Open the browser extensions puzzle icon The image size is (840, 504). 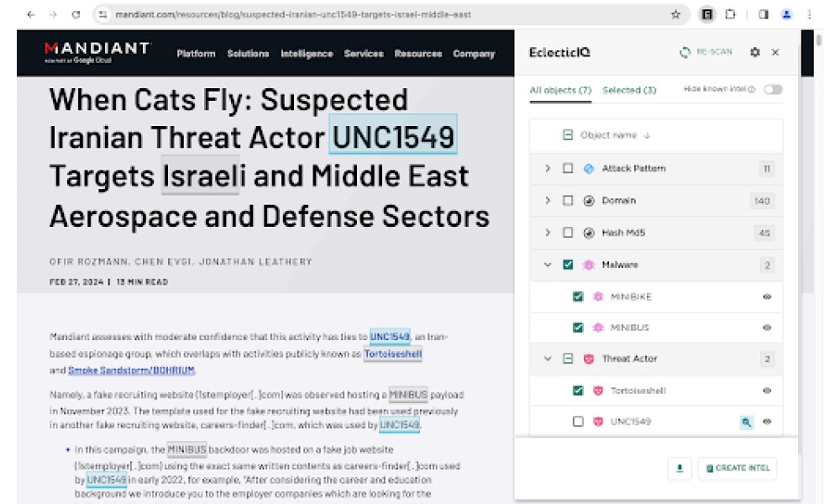click(x=731, y=14)
